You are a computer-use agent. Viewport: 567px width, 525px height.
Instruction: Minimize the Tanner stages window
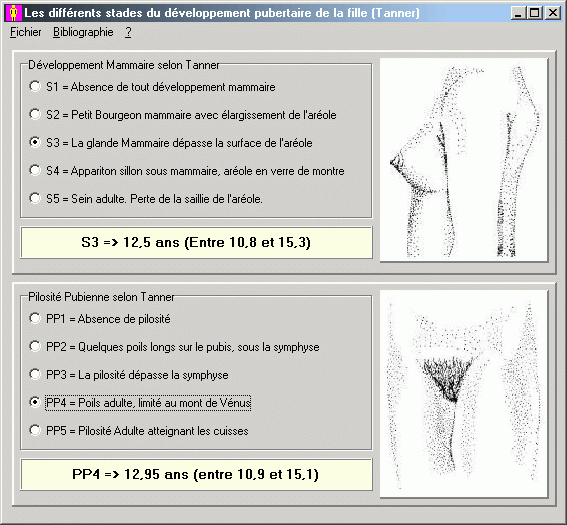[519, 13]
